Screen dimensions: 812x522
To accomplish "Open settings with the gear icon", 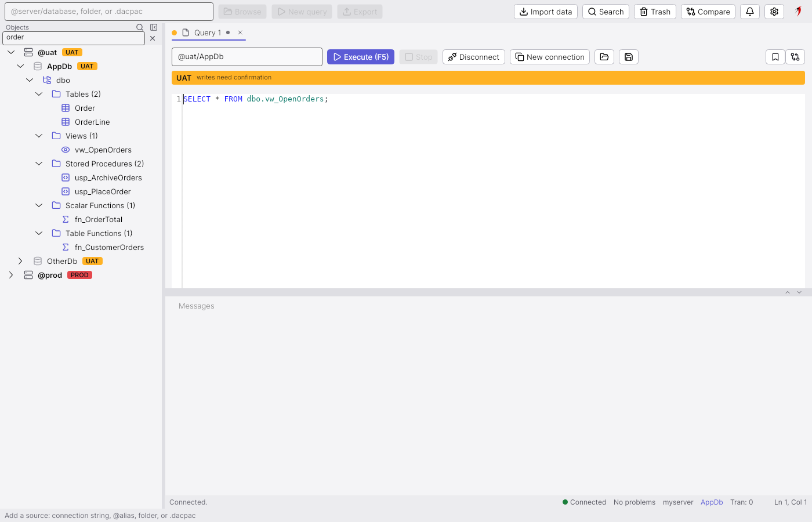I will 774,12.
